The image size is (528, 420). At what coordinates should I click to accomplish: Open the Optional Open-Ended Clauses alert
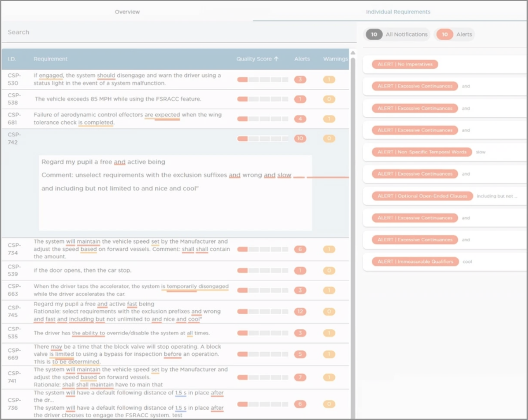point(422,196)
